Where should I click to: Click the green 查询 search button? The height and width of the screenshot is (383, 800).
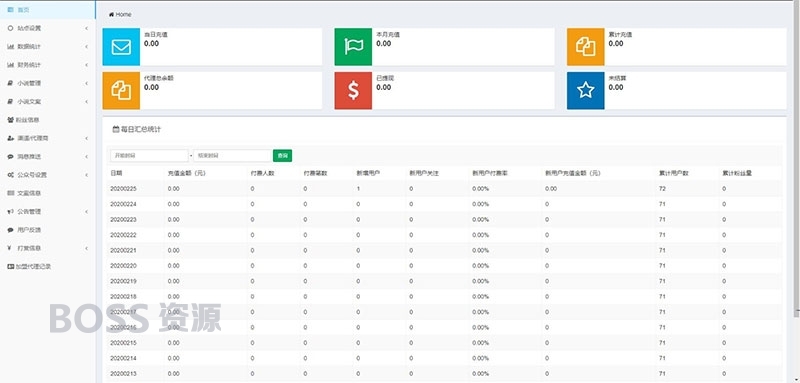[x=283, y=156]
